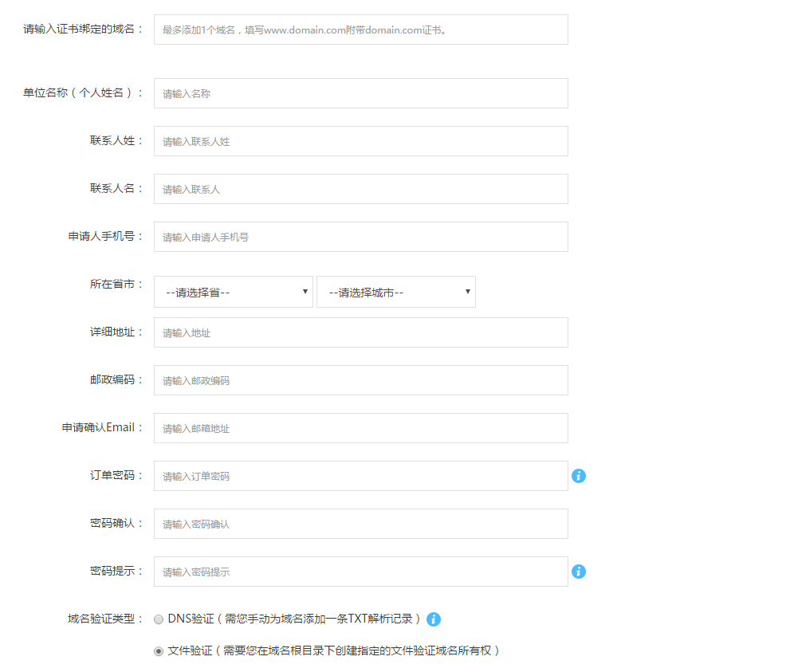Focus the certificate domain name input
Image resolution: width=790 pixels, height=672 pixels.
coord(361,29)
